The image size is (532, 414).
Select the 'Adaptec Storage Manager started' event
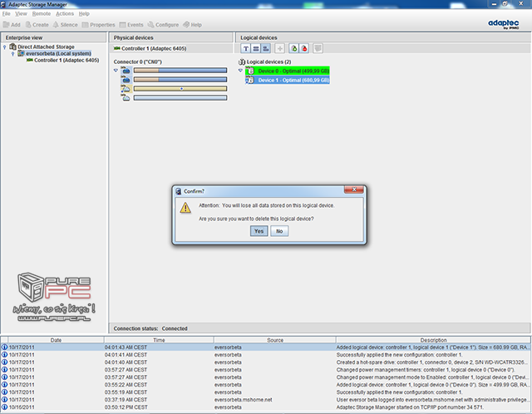tap(266, 407)
